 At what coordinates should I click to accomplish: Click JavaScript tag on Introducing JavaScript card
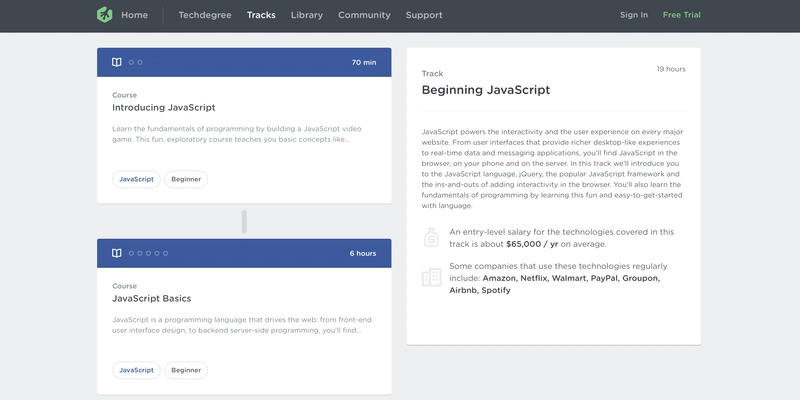tap(136, 179)
